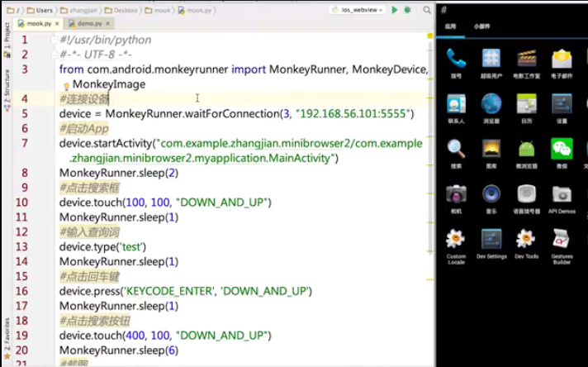588x367 pixels.
Task: Launch the Gallery app
Action: click(491, 149)
